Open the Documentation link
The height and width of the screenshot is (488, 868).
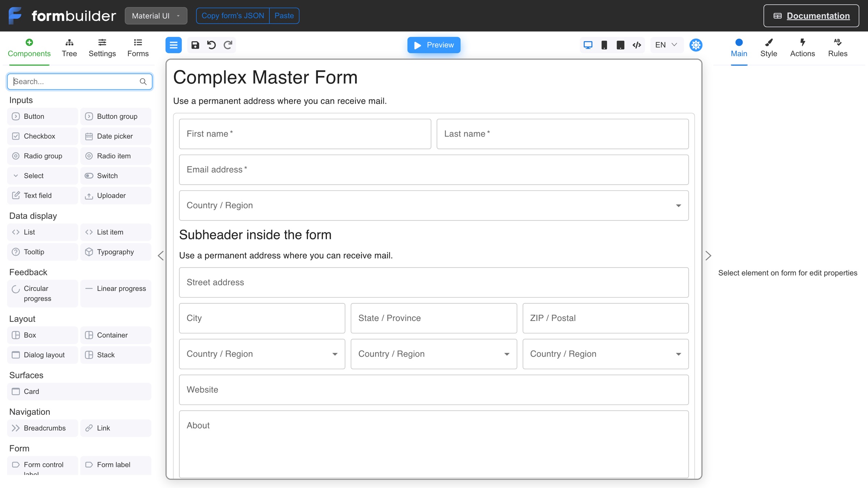click(x=811, y=16)
